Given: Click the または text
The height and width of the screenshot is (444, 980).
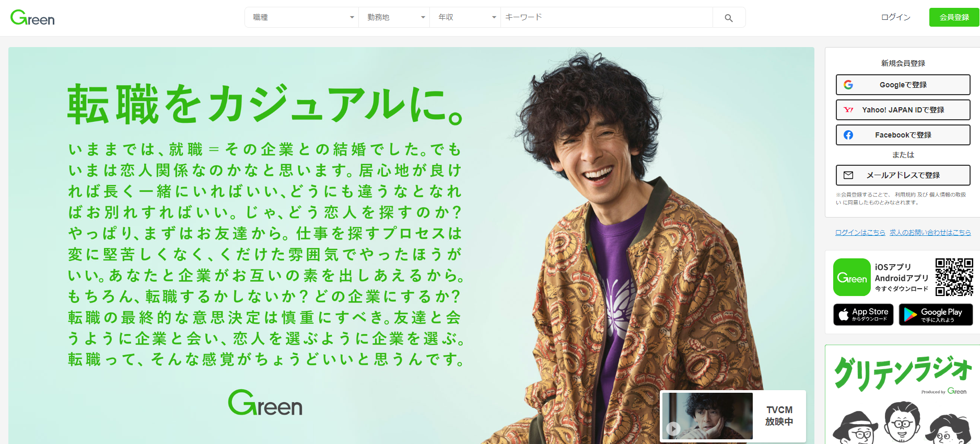Looking at the screenshot, I should pyautogui.click(x=903, y=155).
